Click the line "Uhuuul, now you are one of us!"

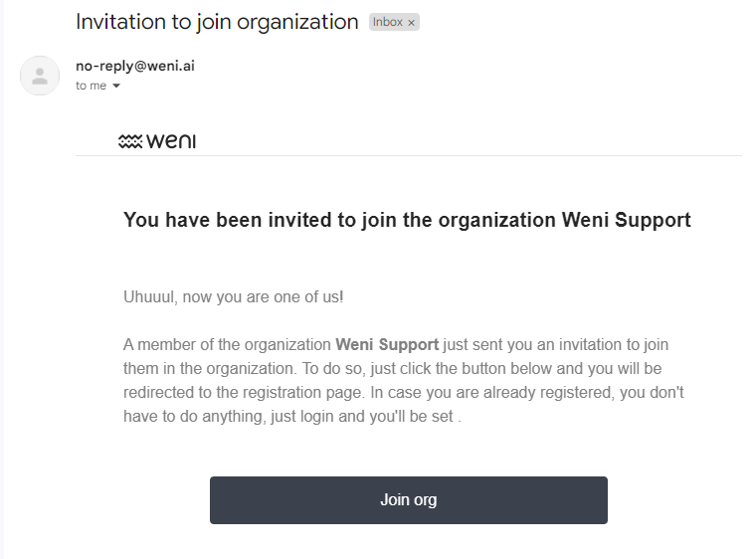tap(234, 296)
